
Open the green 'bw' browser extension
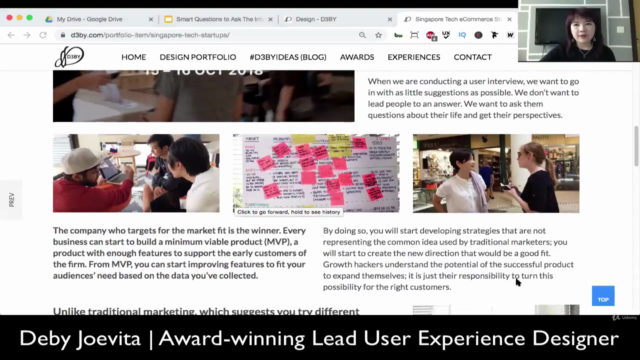pyautogui.click(x=398, y=36)
